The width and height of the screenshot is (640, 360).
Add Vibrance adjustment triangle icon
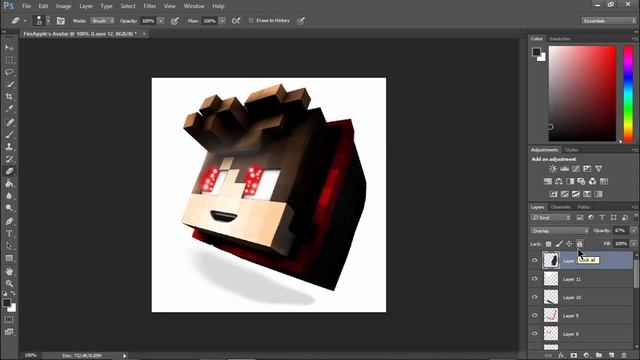coord(598,169)
